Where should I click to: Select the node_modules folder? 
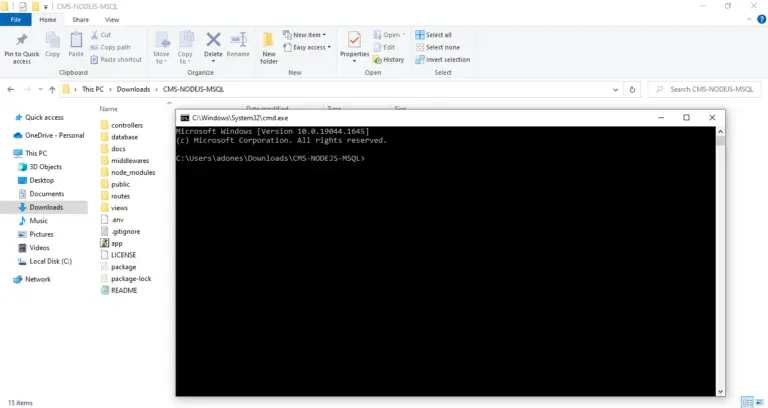(x=128, y=172)
